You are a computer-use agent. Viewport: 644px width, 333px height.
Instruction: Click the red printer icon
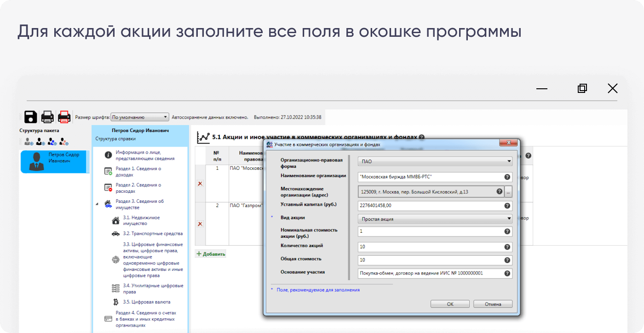coord(64,117)
